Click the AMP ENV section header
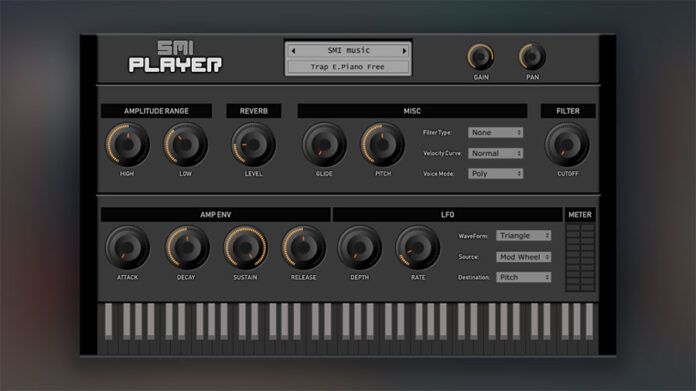This screenshot has width=696, height=391. pos(215,215)
